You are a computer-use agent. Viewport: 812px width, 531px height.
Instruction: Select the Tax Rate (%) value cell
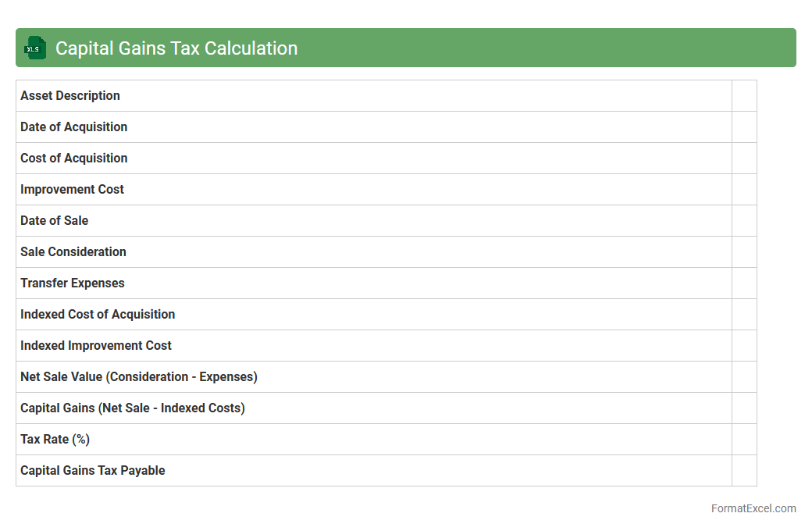(744, 440)
